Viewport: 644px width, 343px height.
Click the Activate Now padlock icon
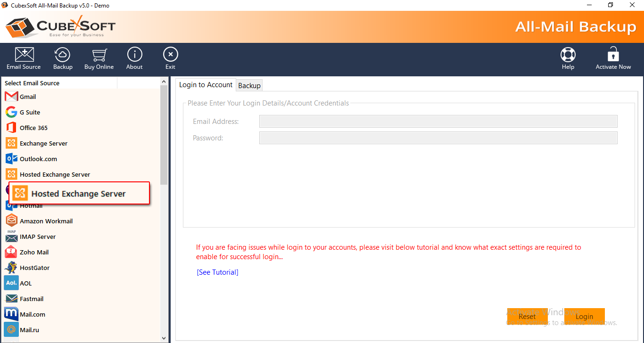(613, 55)
